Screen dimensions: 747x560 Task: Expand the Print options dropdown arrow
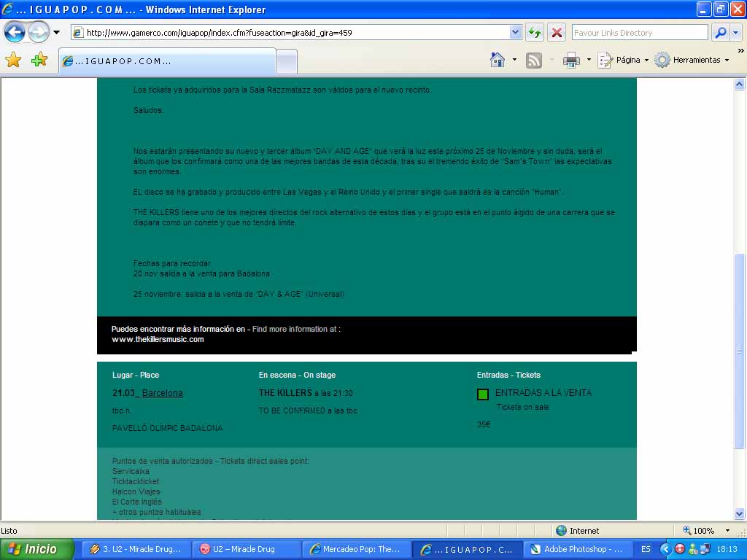click(589, 60)
